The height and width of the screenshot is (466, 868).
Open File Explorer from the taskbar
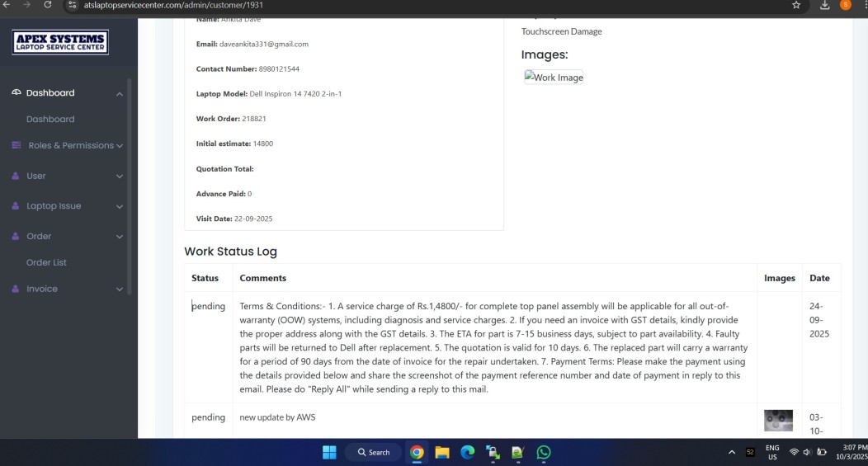point(442,452)
